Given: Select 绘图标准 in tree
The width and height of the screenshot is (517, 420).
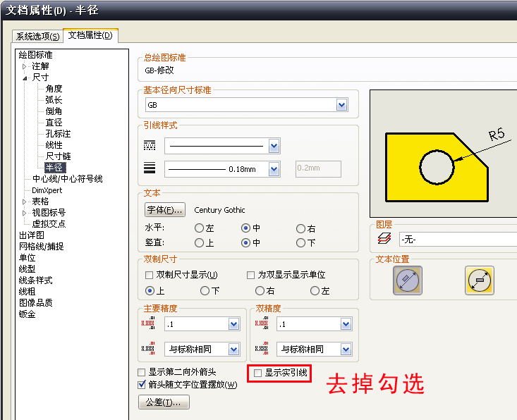Looking at the screenshot, I should tap(35, 55).
